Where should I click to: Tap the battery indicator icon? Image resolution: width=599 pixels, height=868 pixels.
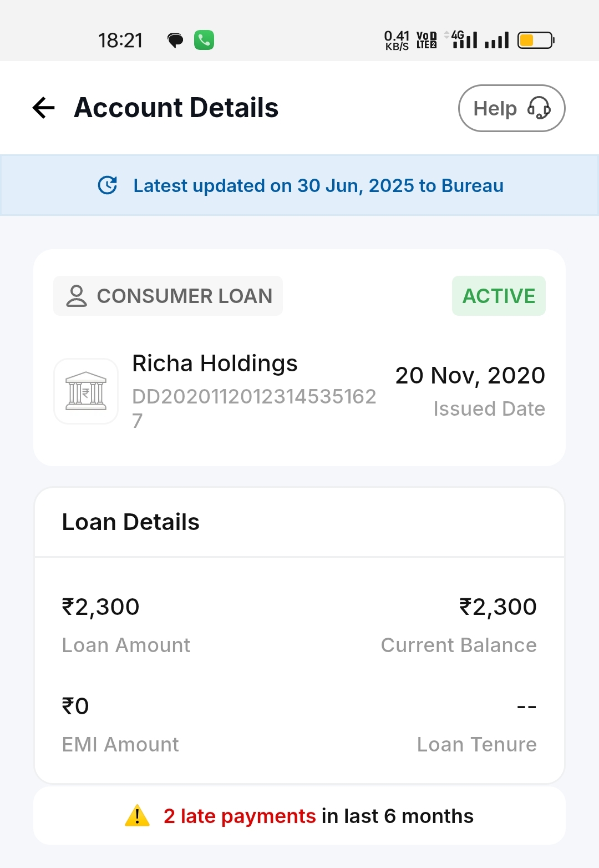pyautogui.click(x=536, y=40)
